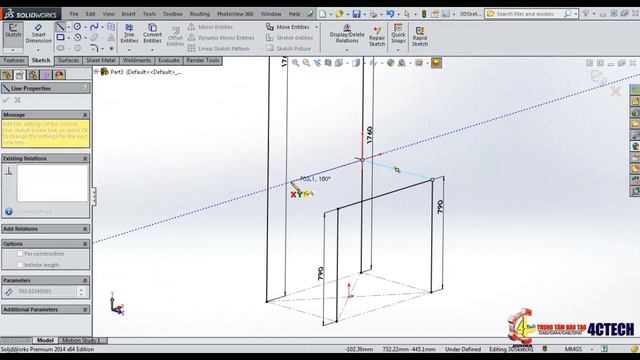Click the Model tab at bottom

pyautogui.click(x=45, y=340)
